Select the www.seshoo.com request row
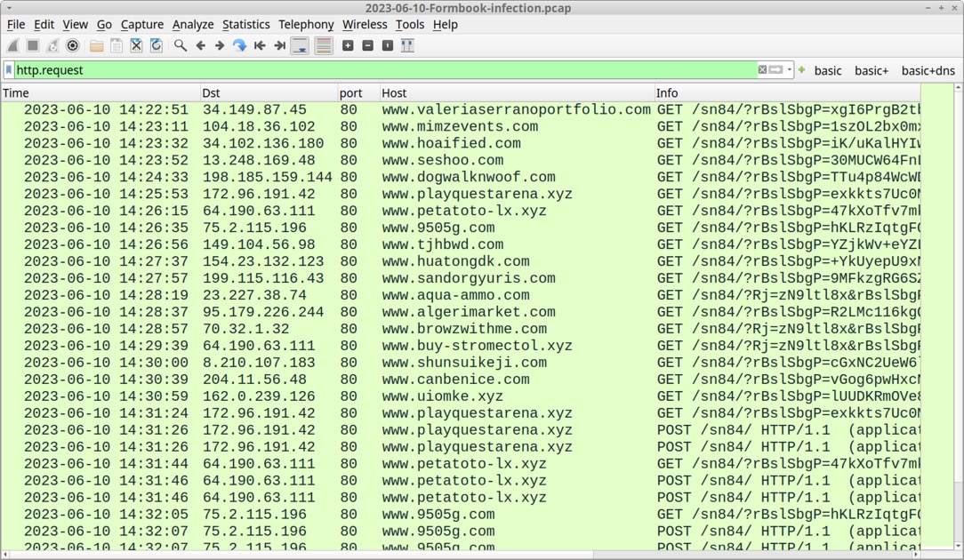Screen dimensions: 964x560 click(x=461, y=160)
